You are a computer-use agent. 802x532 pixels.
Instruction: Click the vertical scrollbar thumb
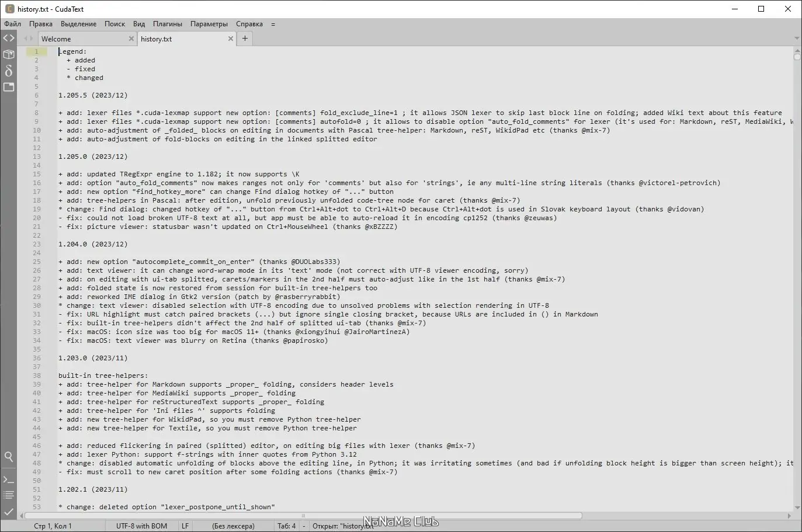[797, 57]
